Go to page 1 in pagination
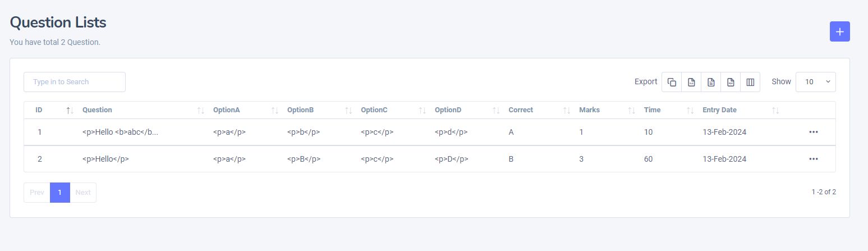Image resolution: width=868 pixels, height=251 pixels. click(x=60, y=193)
